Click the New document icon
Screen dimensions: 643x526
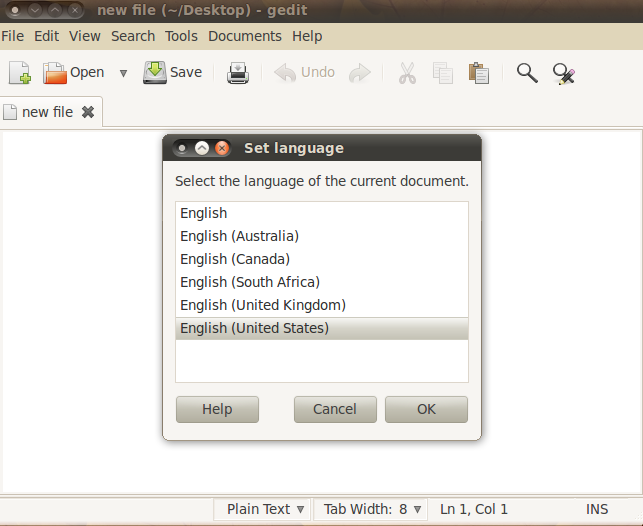click(x=20, y=73)
